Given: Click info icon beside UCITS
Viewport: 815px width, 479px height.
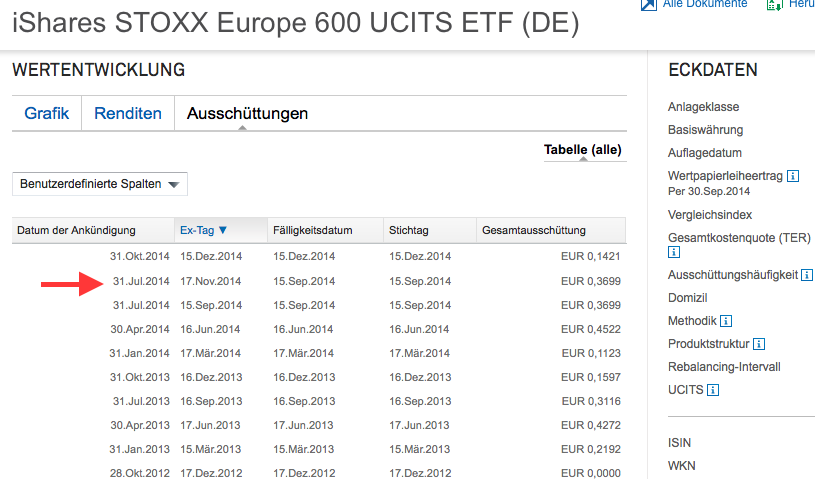Looking at the screenshot, I should pos(712,390).
